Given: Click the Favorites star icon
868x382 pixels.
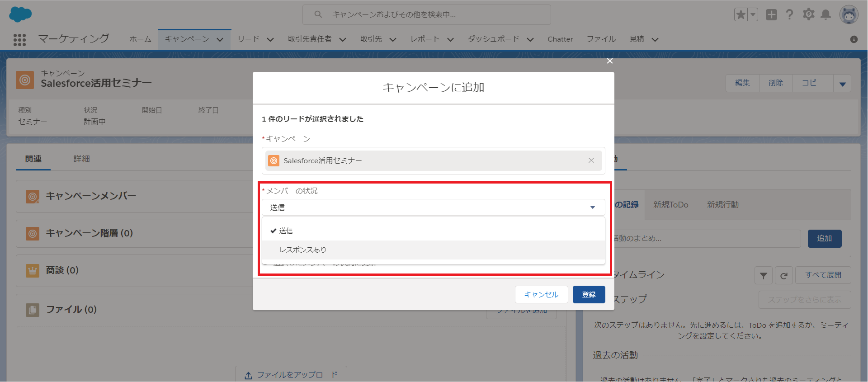Looking at the screenshot, I should [x=741, y=14].
